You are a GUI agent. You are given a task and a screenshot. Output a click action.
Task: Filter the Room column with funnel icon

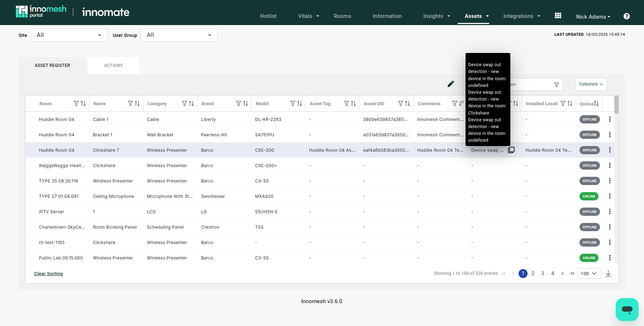[76, 103]
